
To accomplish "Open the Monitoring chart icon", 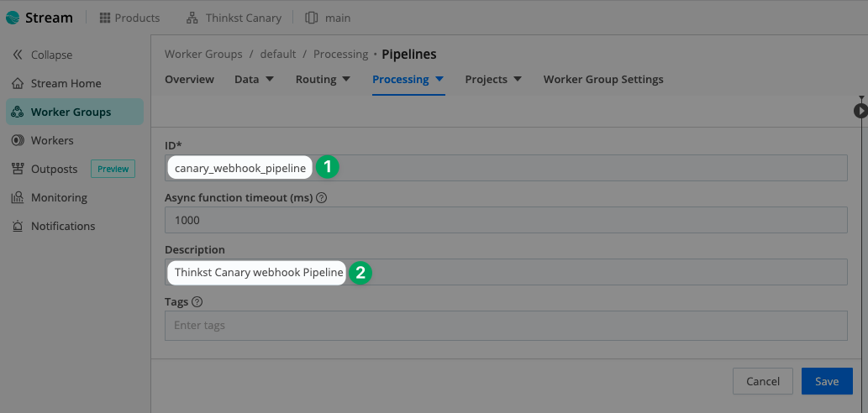I will click(17, 197).
